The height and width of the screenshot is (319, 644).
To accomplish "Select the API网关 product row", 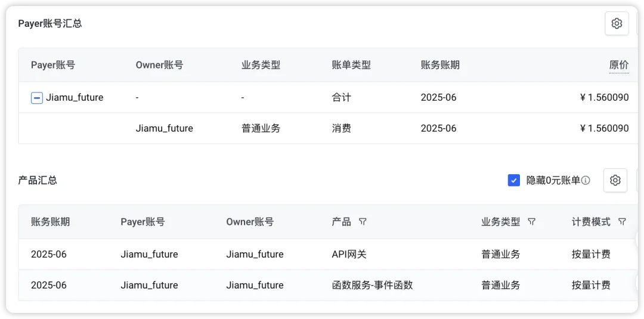I will pos(349,255).
